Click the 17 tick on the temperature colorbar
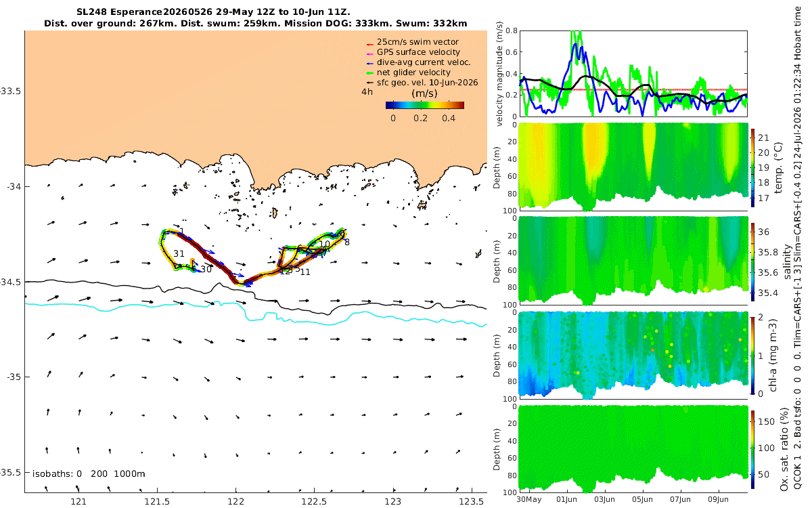 (x=765, y=198)
